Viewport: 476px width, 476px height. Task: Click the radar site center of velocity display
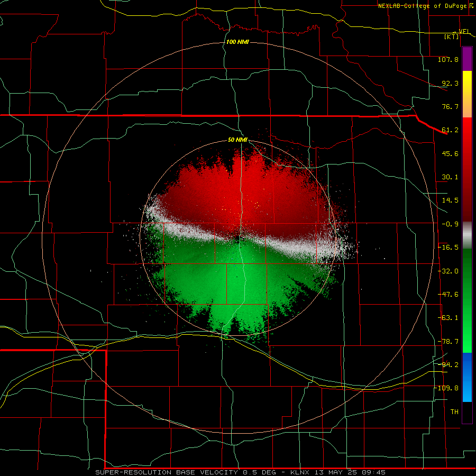(237, 239)
